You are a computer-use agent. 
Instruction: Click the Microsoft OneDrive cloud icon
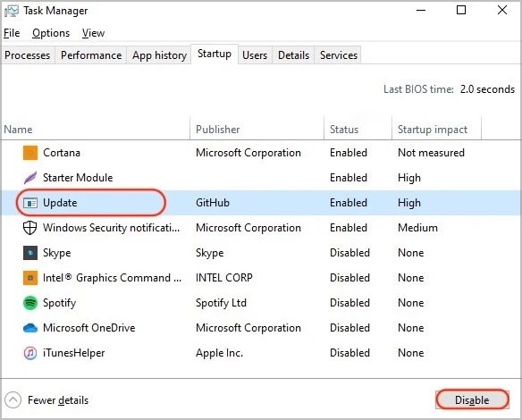[x=30, y=328]
